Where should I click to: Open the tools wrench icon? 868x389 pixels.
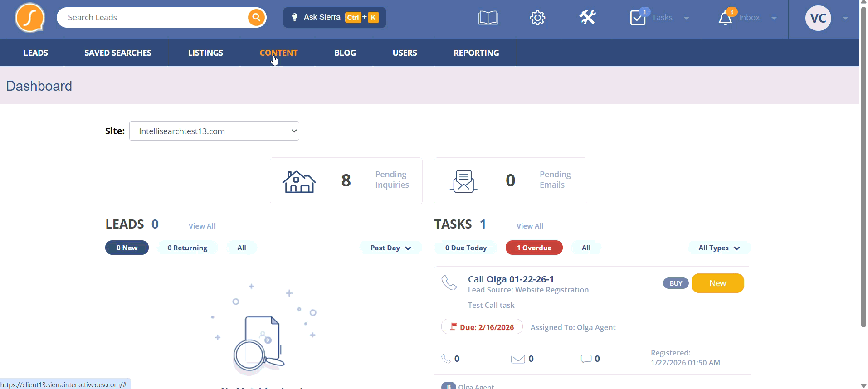[587, 18]
